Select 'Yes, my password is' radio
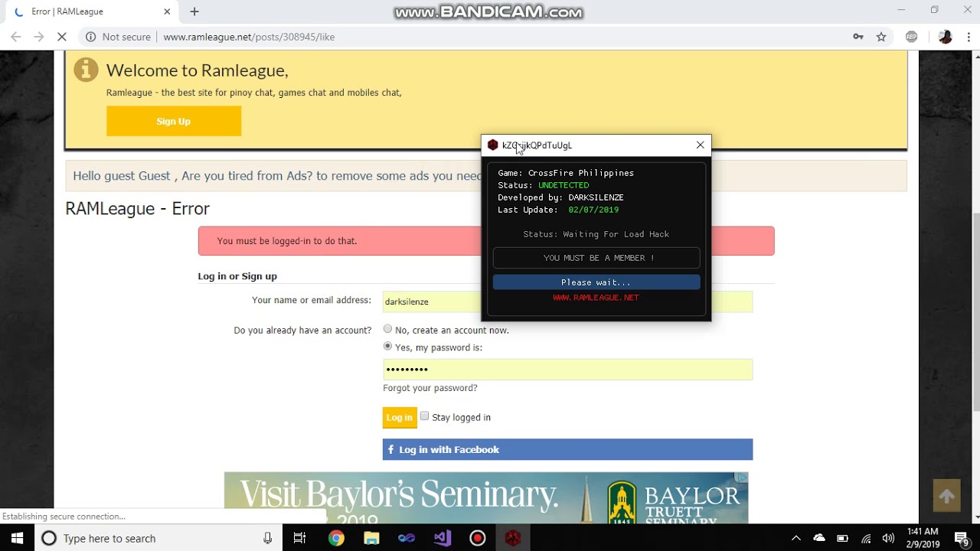This screenshot has height=551, width=980. pos(387,346)
